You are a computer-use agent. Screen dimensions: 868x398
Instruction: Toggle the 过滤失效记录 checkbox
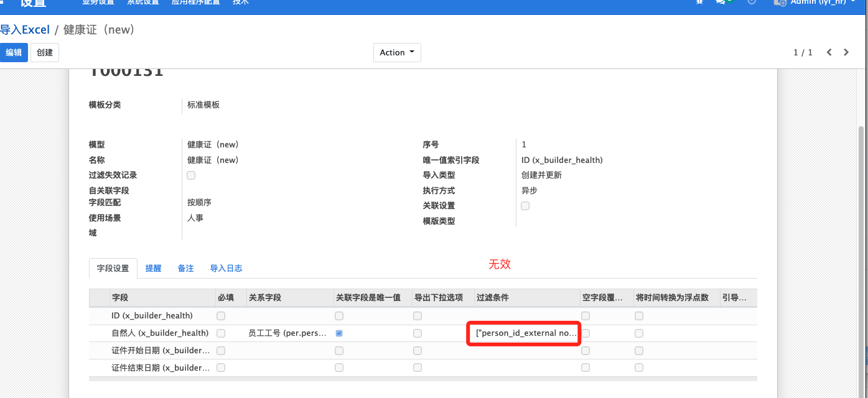(191, 175)
